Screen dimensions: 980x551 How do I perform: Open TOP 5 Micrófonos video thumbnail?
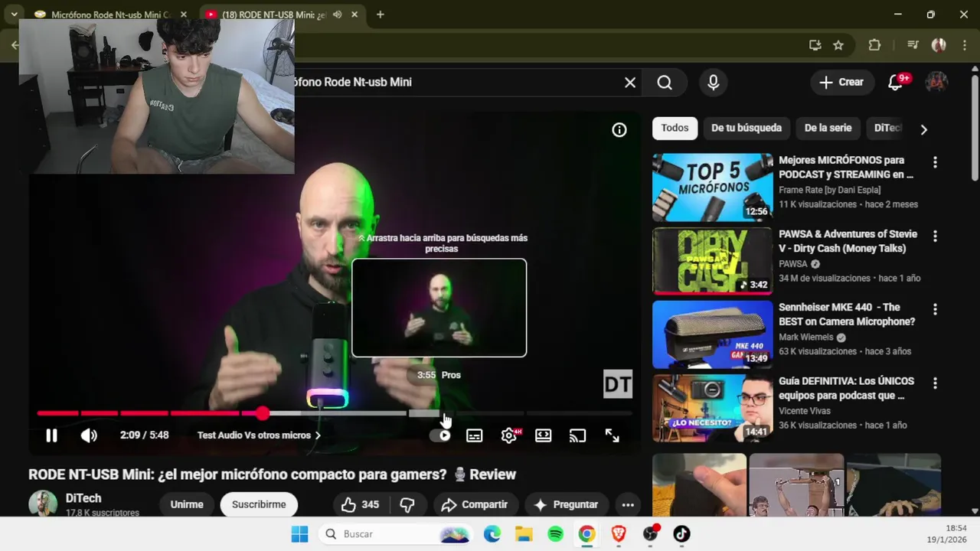point(713,187)
